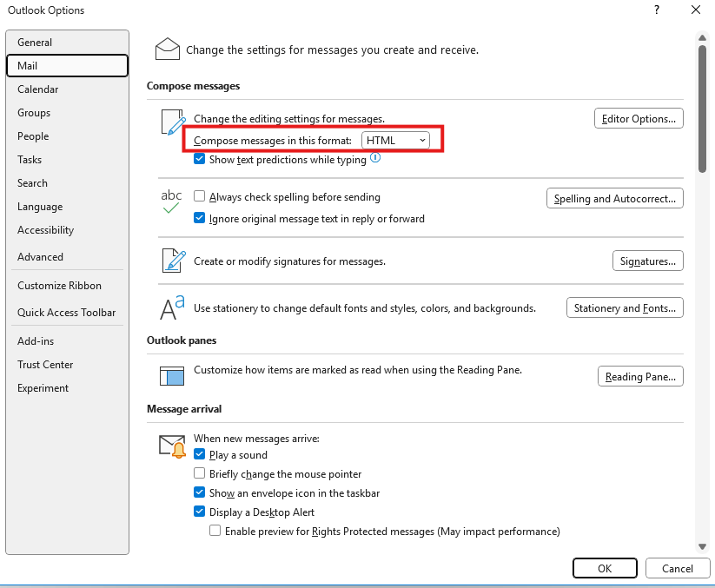The width and height of the screenshot is (715, 588).
Task: Click the Signatures button
Action: click(x=647, y=261)
